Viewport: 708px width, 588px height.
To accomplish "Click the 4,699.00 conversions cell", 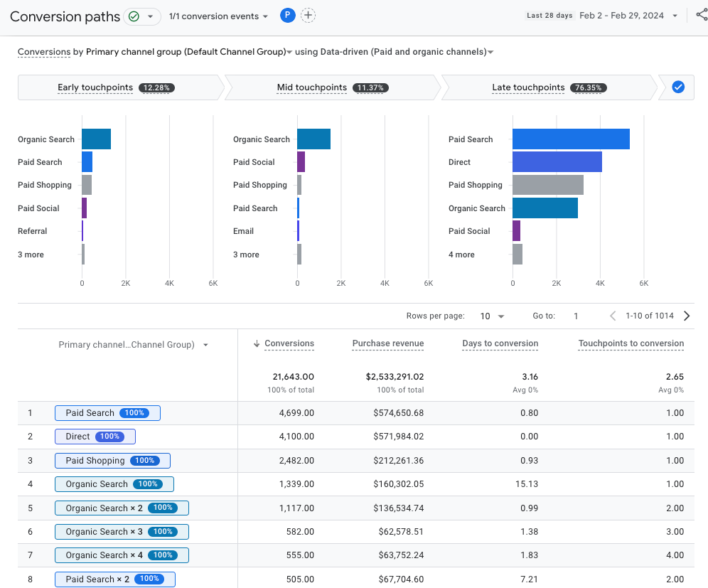I will coord(296,413).
